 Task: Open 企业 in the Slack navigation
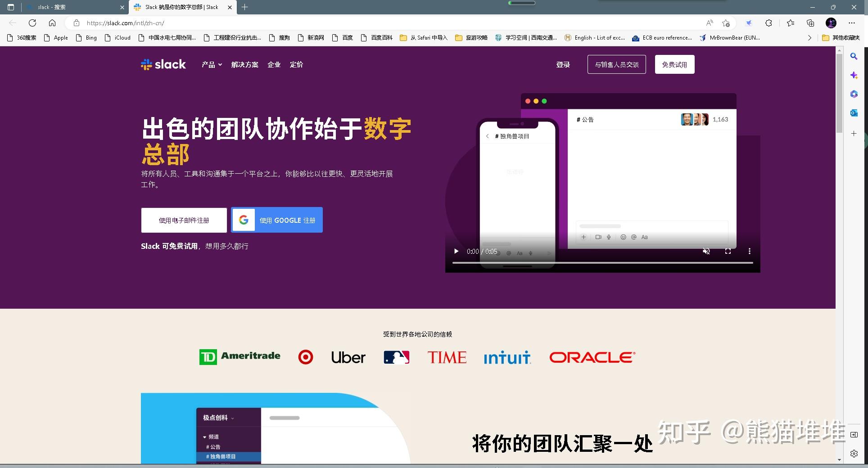274,65
